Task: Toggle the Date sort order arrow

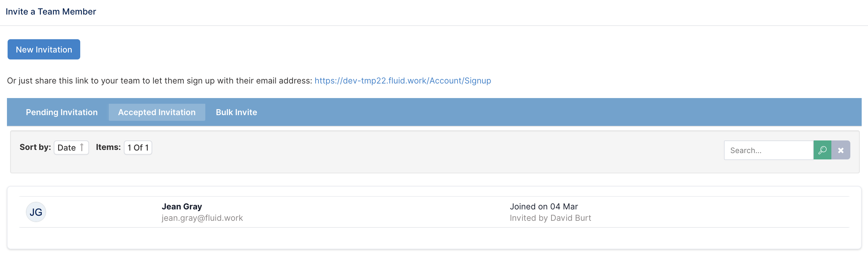Action: click(81, 147)
